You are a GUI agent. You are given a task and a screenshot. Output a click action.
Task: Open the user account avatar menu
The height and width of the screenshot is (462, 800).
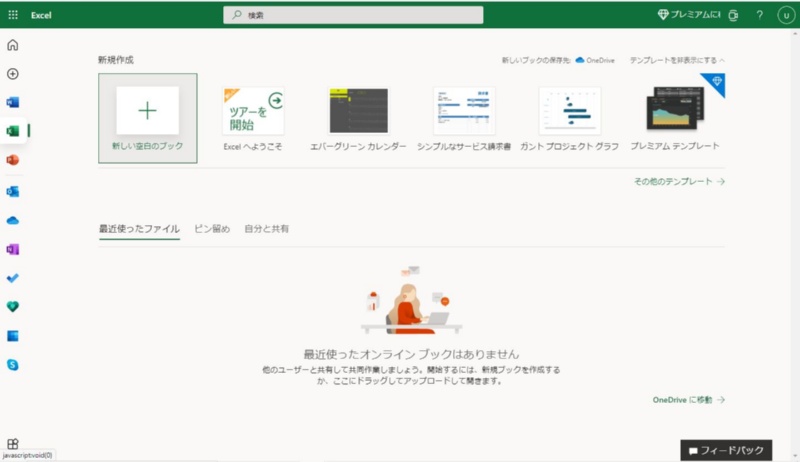[x=784, y=15]
